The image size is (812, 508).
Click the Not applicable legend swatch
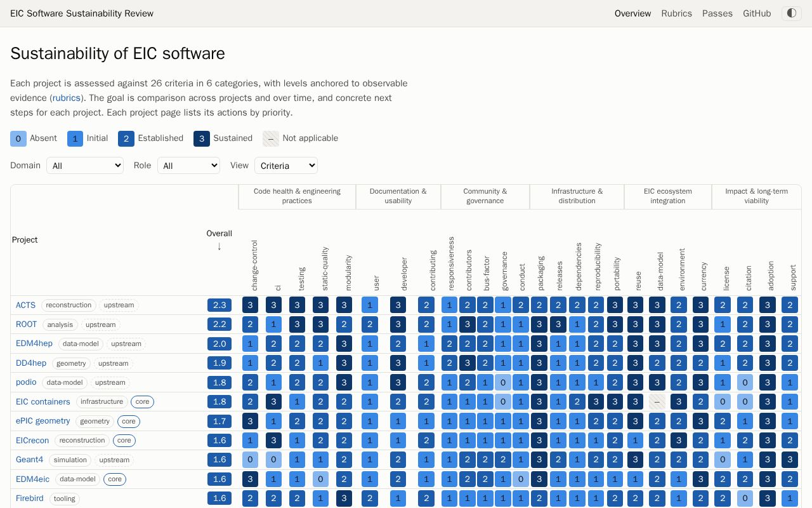click(271, 138)
